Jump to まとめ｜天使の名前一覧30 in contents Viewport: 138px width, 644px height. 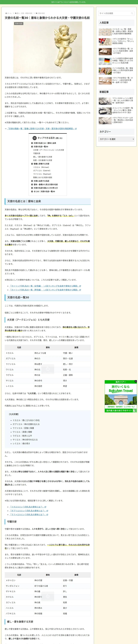tap(44, 191)
